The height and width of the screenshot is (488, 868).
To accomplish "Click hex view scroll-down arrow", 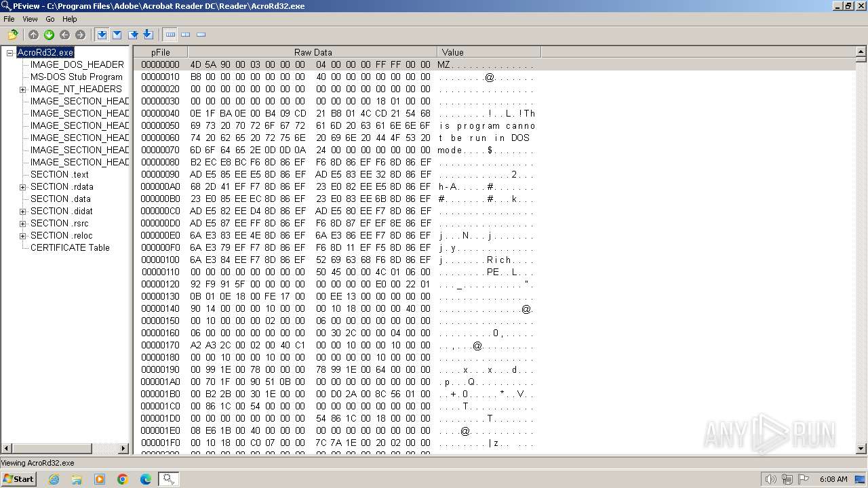I will pyautogui.click(x=862, y=448).
